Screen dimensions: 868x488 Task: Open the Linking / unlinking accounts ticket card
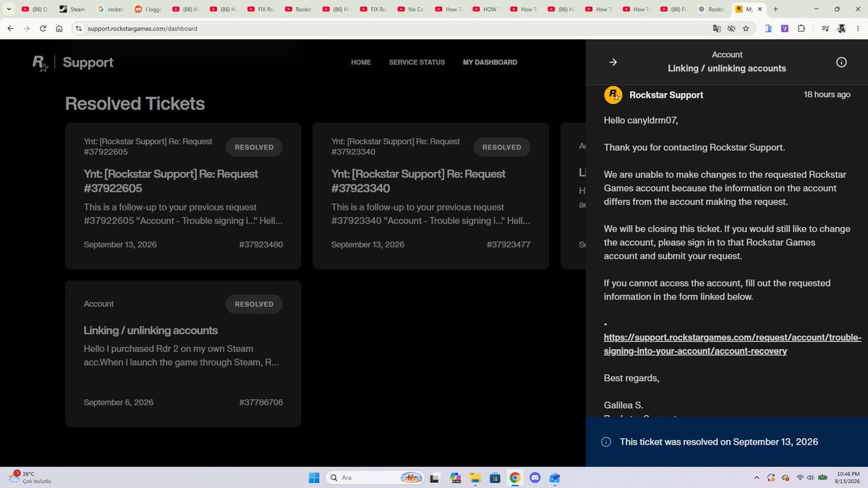(x=183, y=354)
